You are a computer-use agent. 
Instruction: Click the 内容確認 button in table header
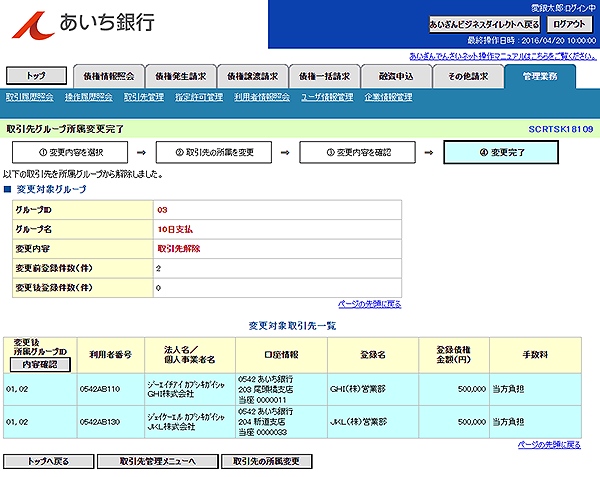point(40,365)
